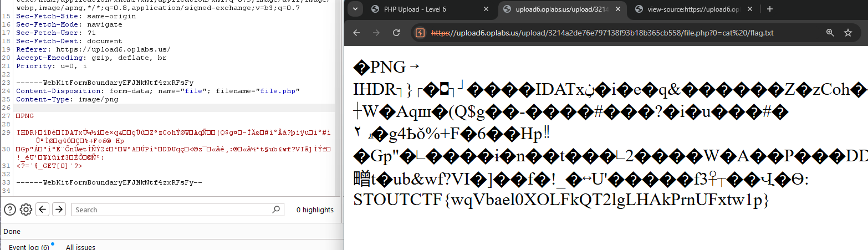Click the 0 highlights label
This screenshot has height=250, width=868.
[315, 210]
